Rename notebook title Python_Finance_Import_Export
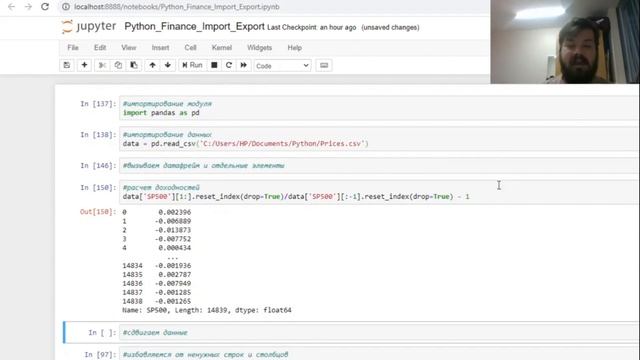This screenshot has height=360, width=640. click(x=194, y=27)
